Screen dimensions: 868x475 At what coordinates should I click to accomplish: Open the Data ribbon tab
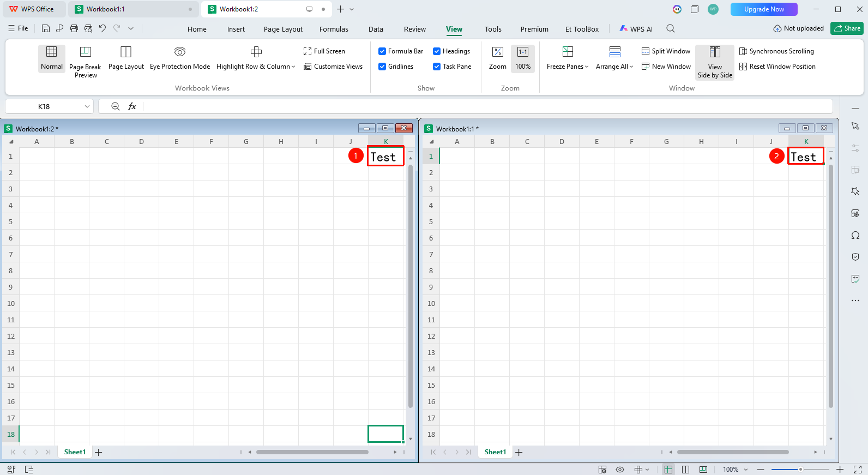pos(376,29)
